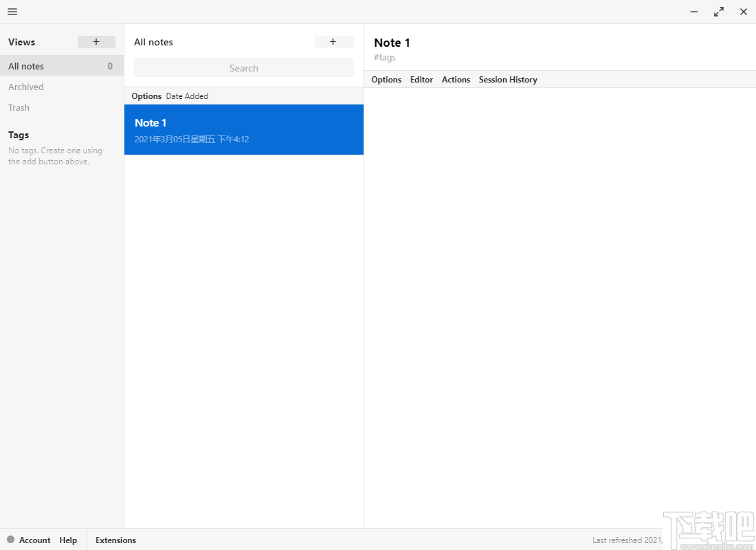Open the editor Options menu

(386, 80)
